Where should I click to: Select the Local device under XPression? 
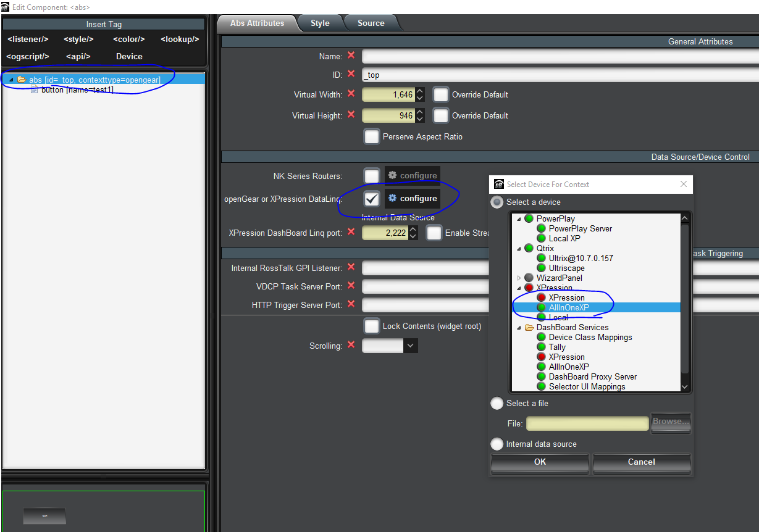point(558,317)
